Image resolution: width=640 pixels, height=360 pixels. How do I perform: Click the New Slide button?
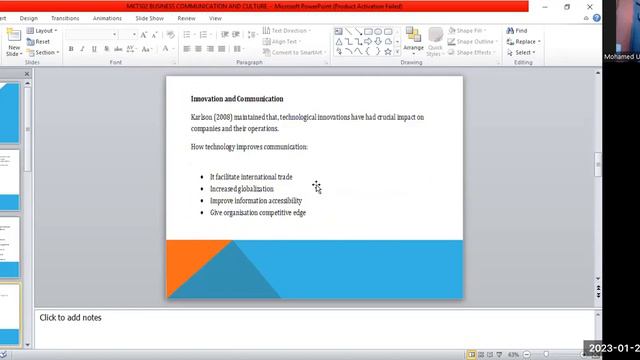click(13, 42)
